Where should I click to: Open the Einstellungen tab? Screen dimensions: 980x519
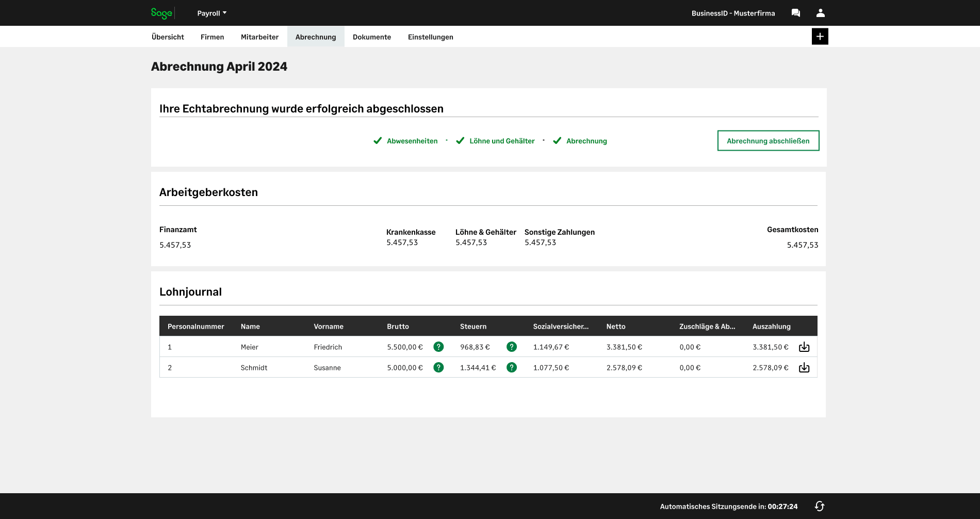point(431,37)
